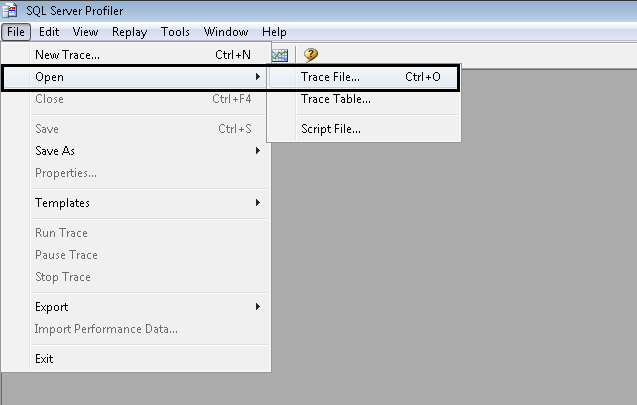Viewport: 637px width, 405px height.
Task: Click the SQL Server Profiler title bar icon
Action: point(10,10)
